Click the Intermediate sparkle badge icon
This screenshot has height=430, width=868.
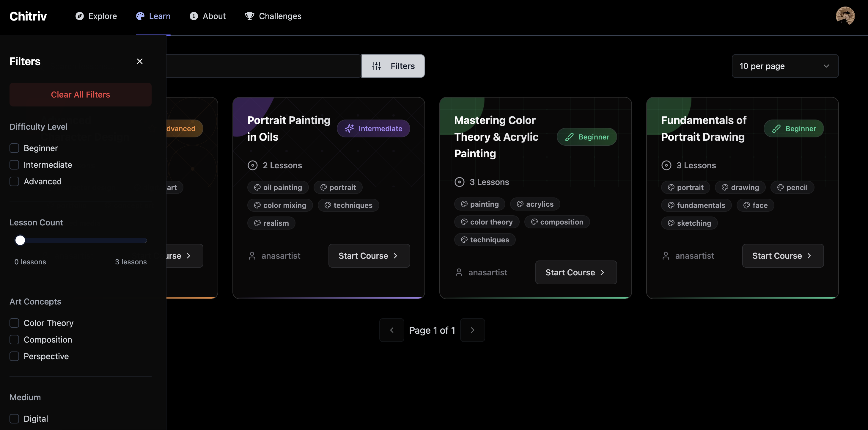click(349, 128)
